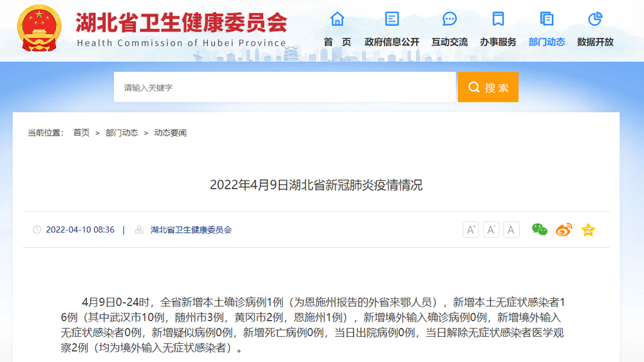Click the Home (首页) house icon

tap(337, 19)
